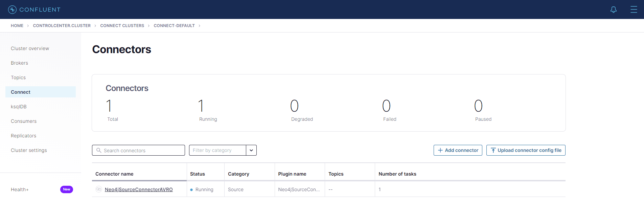Image resolution: width=644 pixels, height=203 pixels.
Task: Open CONTROLCENTER.CLUSTER breadcrumb
Action: (x=62, y=26)
